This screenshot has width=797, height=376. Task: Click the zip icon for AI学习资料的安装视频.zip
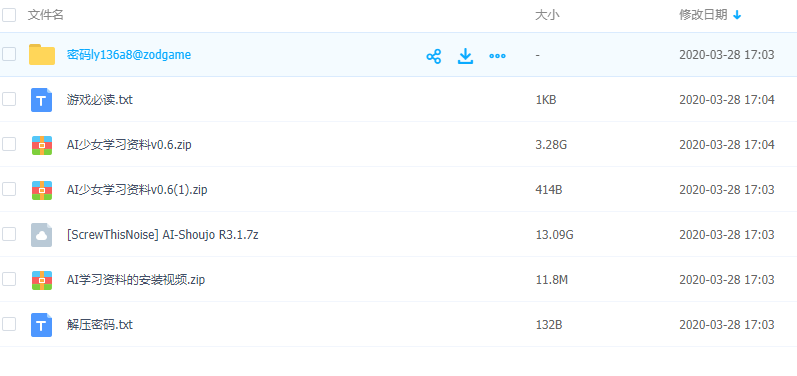pyautogui.click(x=42, y=280)
